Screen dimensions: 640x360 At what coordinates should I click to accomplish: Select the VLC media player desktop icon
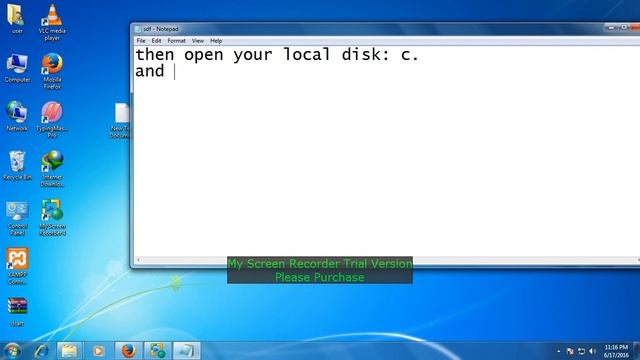(x=52, y=22)
